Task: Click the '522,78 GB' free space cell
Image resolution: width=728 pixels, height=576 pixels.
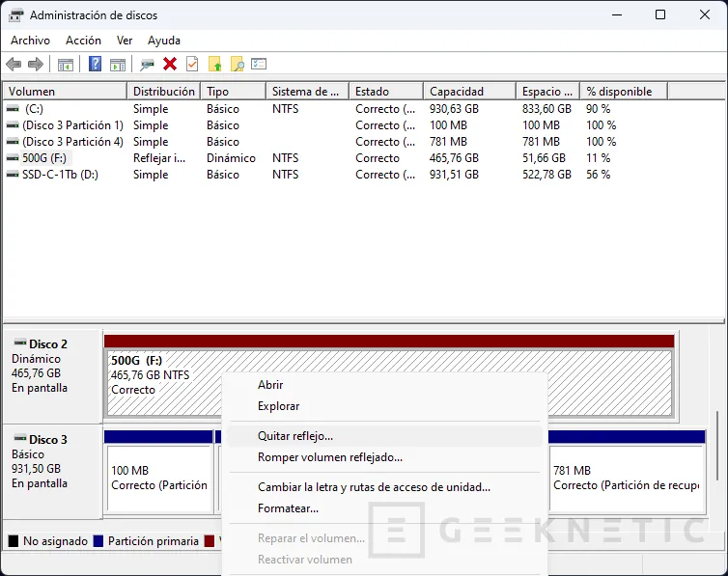Action: tap(546, 175)
